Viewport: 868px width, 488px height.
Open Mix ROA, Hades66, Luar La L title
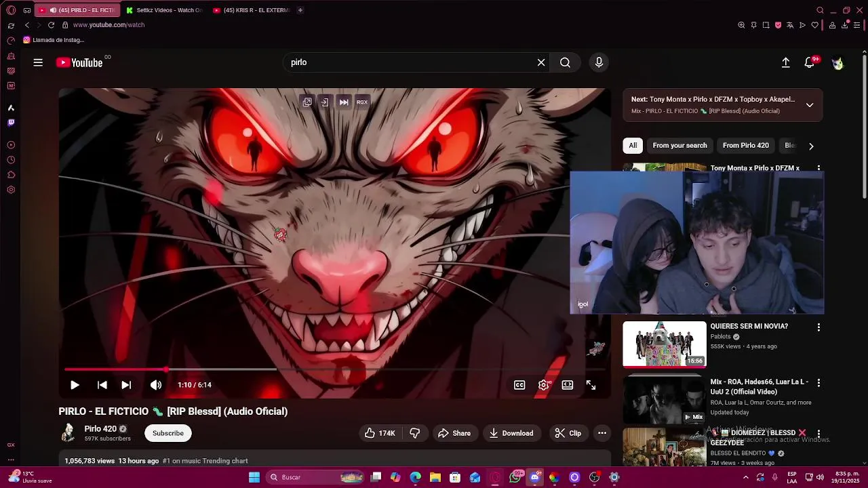(759, 387)
